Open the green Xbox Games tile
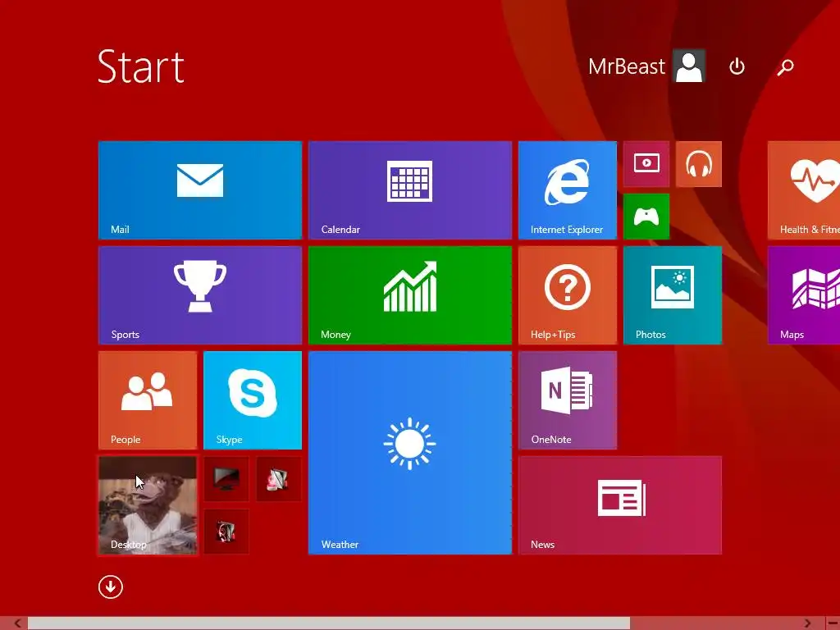Image resolution: width=840 pixels, height=630 pixels. pos(646,217)
